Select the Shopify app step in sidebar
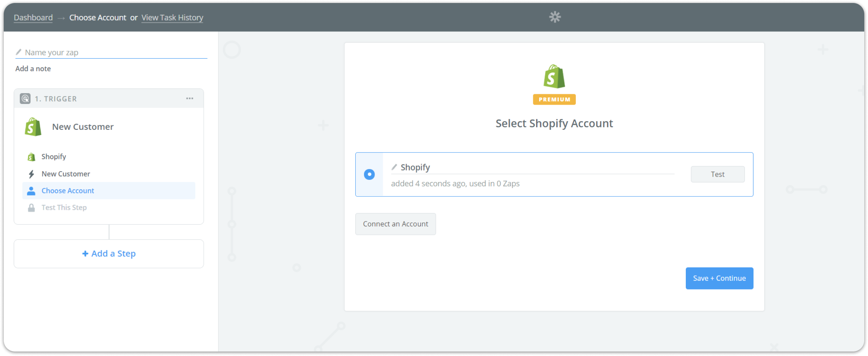Screen dimensions: 868x356 coord(109,157)
